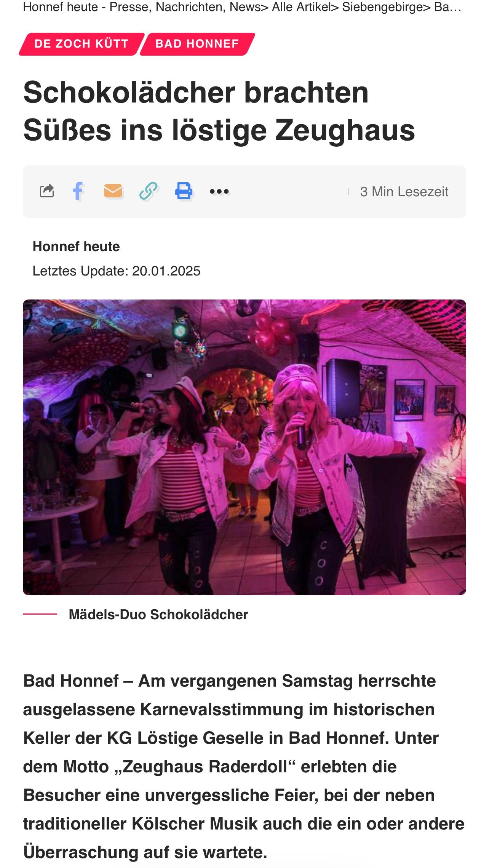Open more sharing options three dots
Screen dimensions: 489x868
tap(219, 191)
